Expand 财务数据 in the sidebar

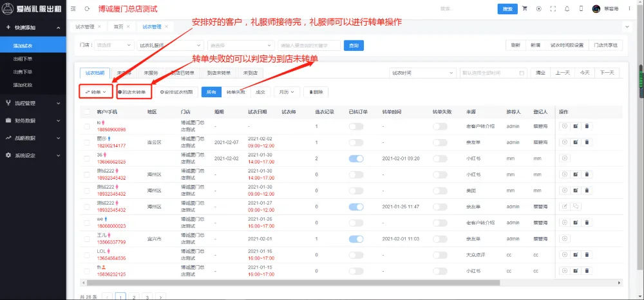(32, 120)
